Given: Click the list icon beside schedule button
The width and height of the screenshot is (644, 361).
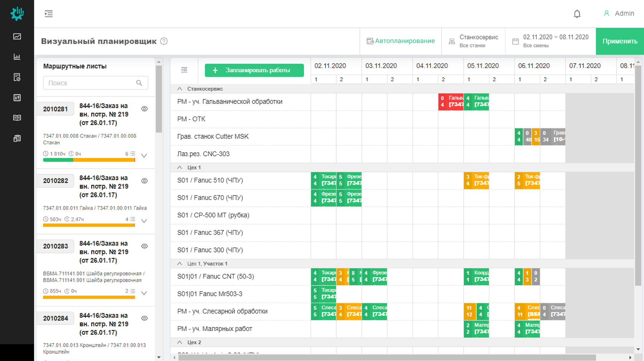Looking at the screenshot, I should pos(184,70).
